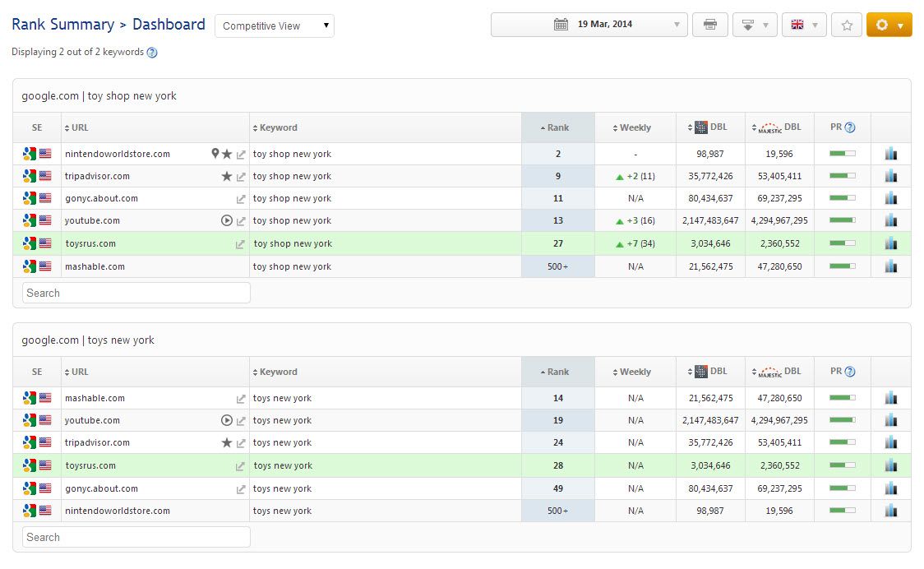Open the orange settings gear dropdown
Screen dimensions: 924x569
click(x=889, y=25)
